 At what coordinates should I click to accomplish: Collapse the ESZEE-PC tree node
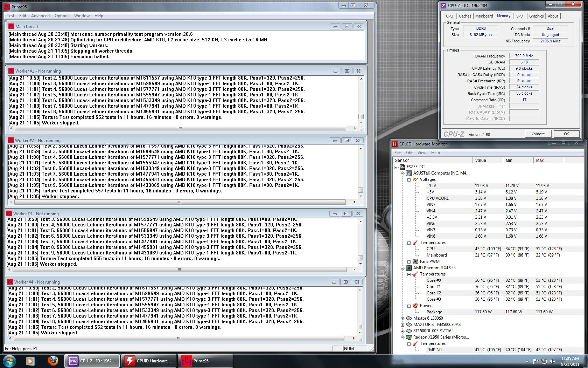[x=396, y=167]
